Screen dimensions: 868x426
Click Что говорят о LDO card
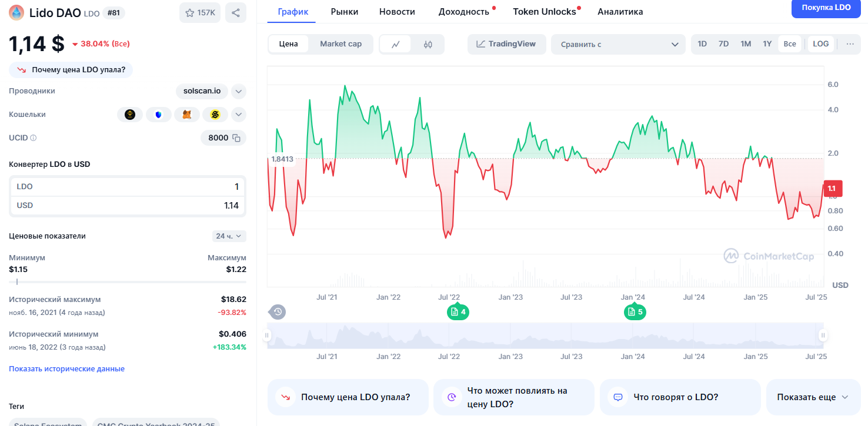(680, 397)
